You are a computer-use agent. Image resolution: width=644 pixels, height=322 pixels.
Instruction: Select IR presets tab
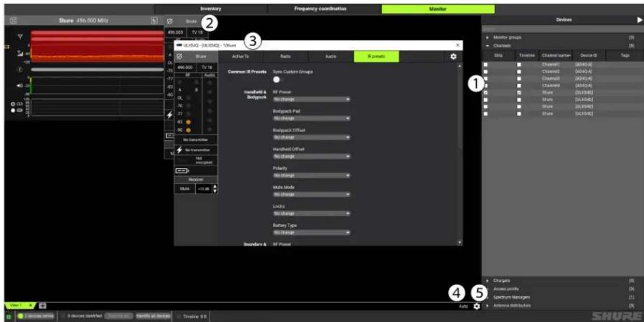click(376, 56)
